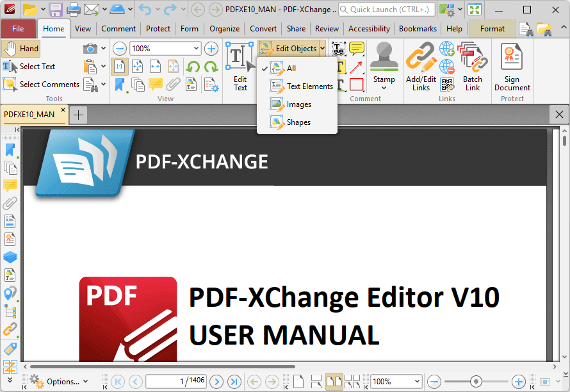Screen dimensions: 570x392
Task: Expand the Undo history dropdown arrow
Action: point(158,10)
